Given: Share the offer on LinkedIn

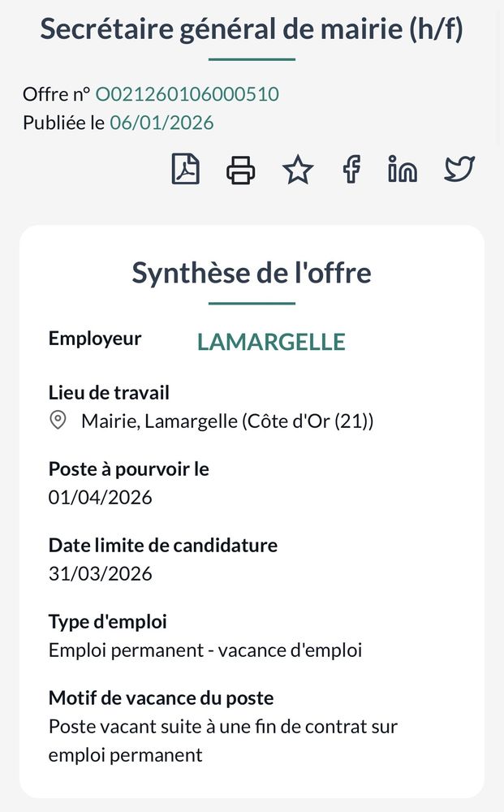Looking at the screenshot, I should coord(403,170).
